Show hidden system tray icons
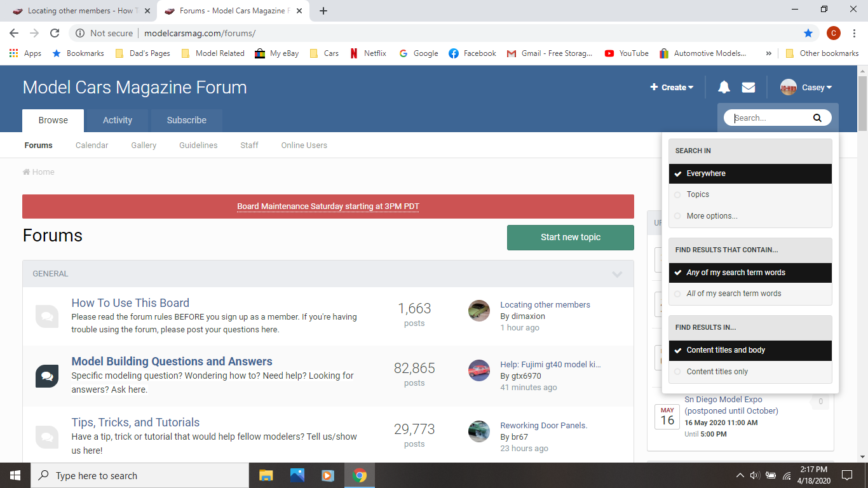The image size is (868, 488). click(x=740, y=475)
